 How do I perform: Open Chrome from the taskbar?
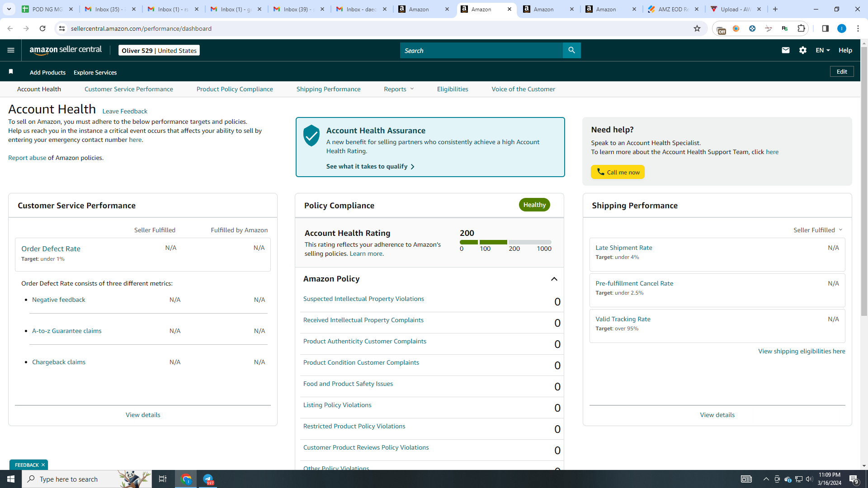[186, 479]
